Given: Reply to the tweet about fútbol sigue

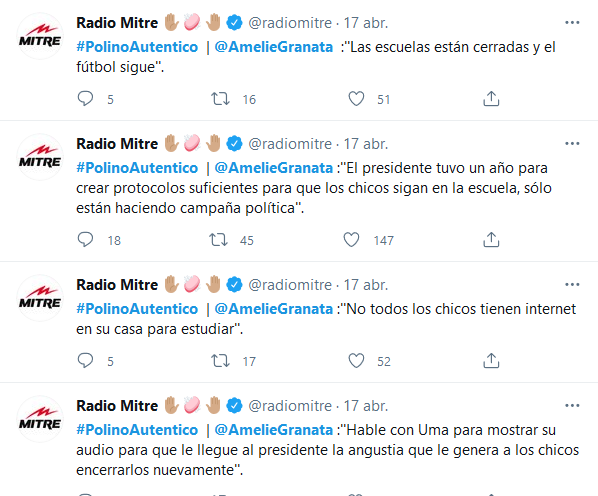Looking at the screenshot, I should coord(85,99).
